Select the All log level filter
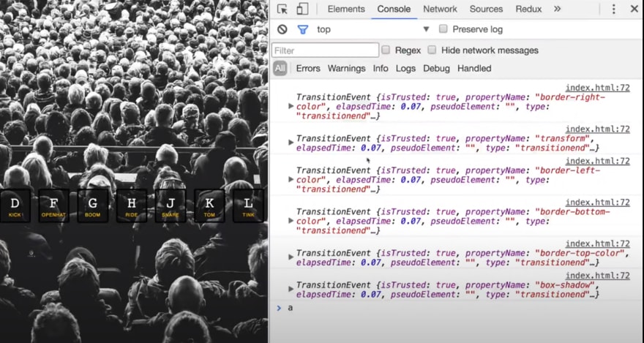The height and width of the screenshot is (343, 644). [x=280, y=69]
